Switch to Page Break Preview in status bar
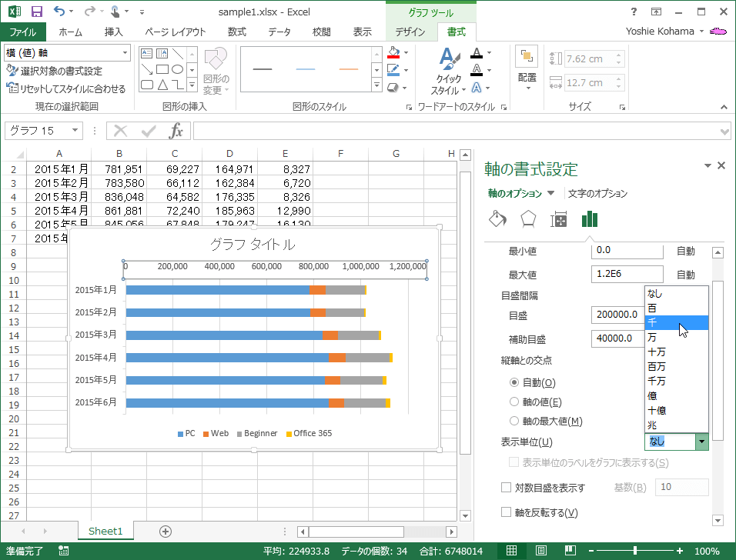736x560 pixels. (570, 550)
